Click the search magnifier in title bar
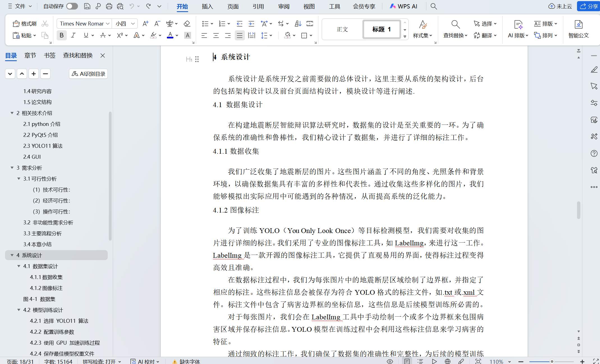 434,6
